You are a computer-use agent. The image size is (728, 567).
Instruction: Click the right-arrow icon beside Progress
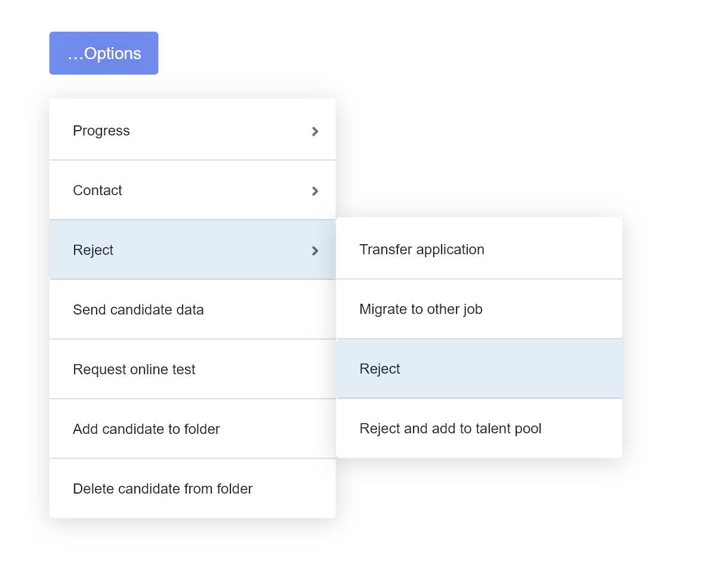coord(315,131)
